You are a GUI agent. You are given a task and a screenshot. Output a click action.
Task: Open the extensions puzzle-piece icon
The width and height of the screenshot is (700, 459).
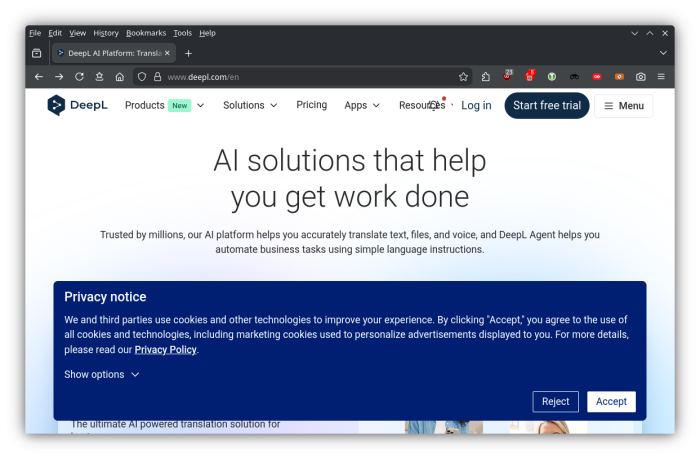pos(486,77)
